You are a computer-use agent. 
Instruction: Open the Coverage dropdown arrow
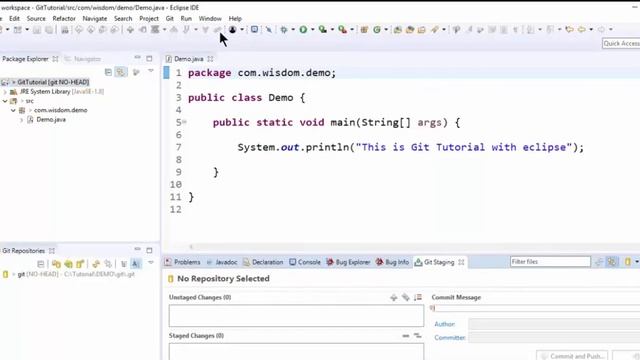click(x=332, y=29)
